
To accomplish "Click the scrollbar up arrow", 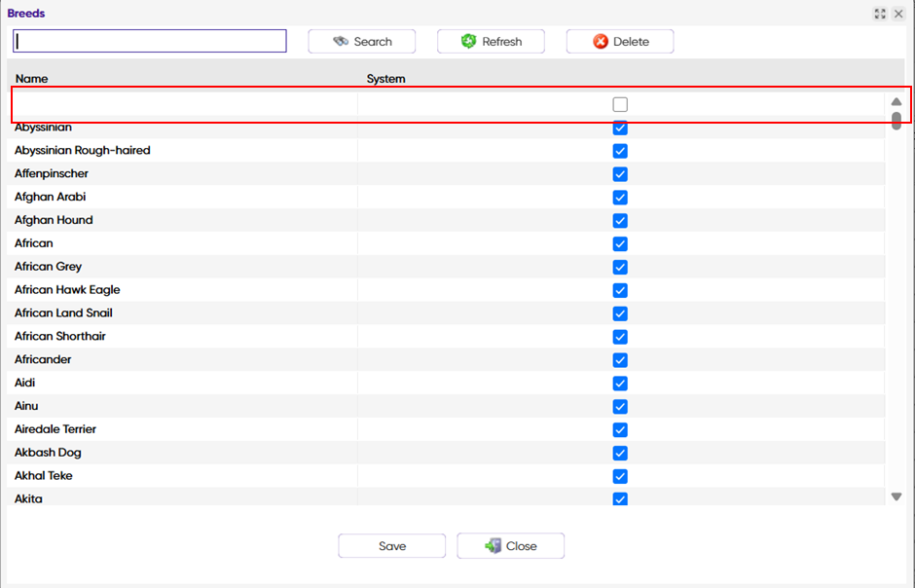I will click(x=897, y=101).
